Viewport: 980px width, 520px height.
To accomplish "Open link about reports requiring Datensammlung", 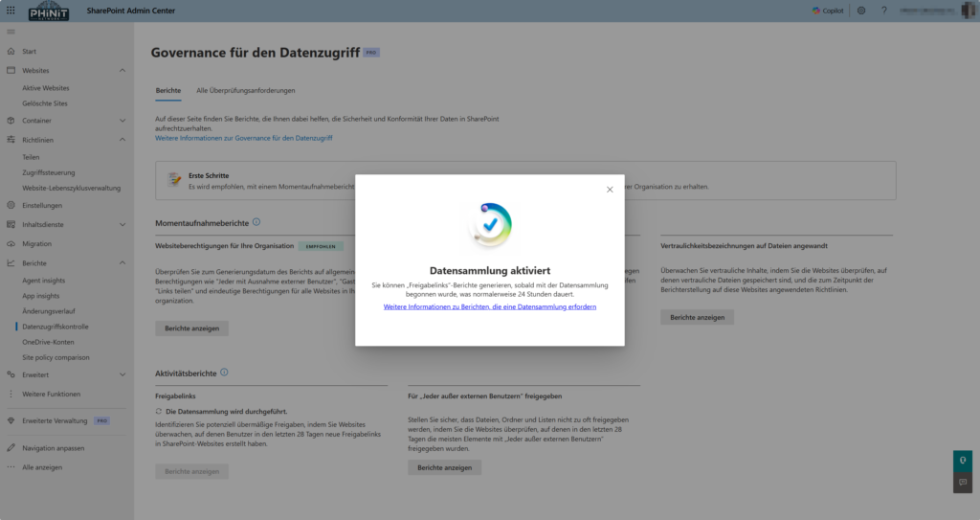I will (x=489, y=306).
